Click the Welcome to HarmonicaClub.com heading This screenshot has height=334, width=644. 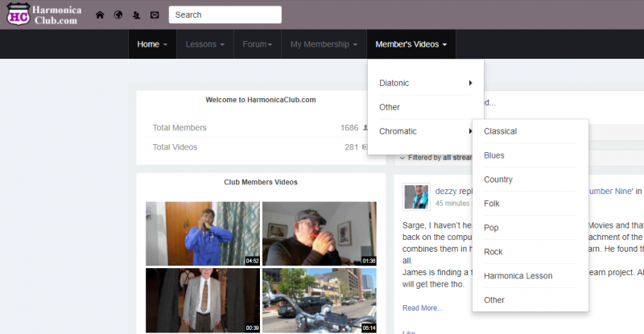[x=261, y=100]
